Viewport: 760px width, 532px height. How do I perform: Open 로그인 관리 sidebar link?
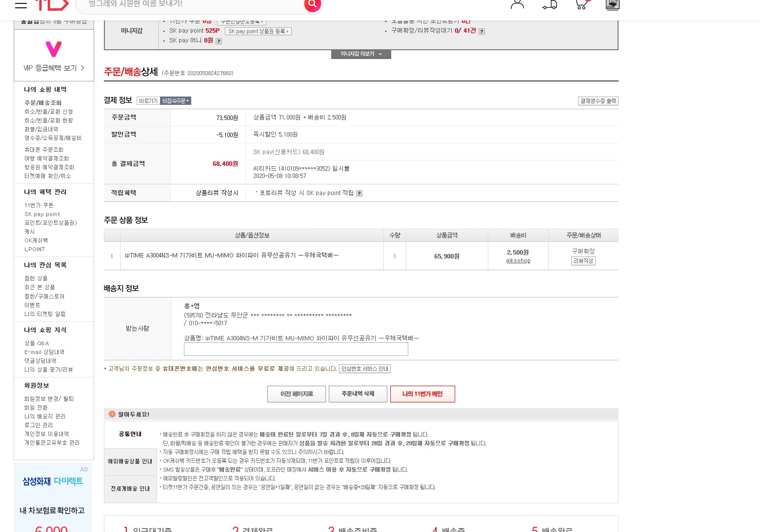[39, 425]
